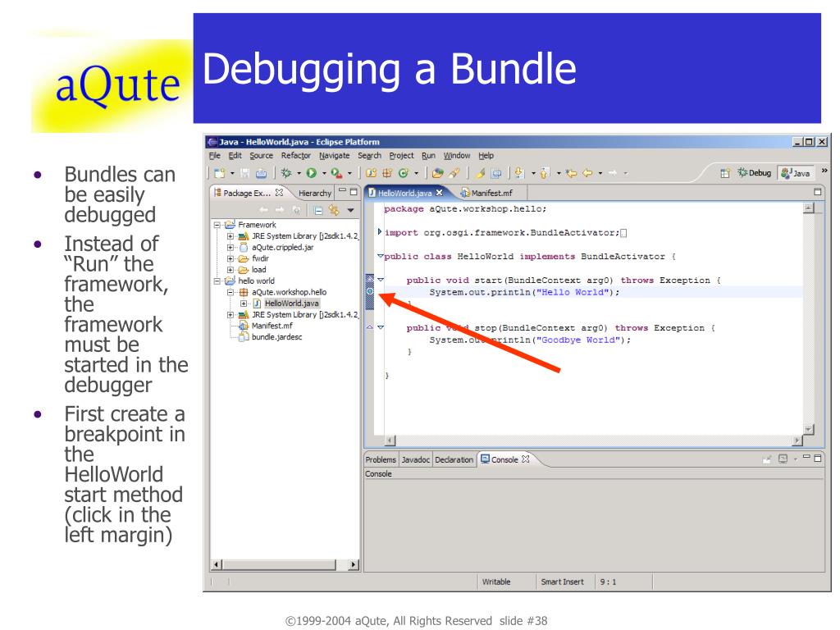Click the External Tools run icon
The image size is (840, 630).
(336, 173)
